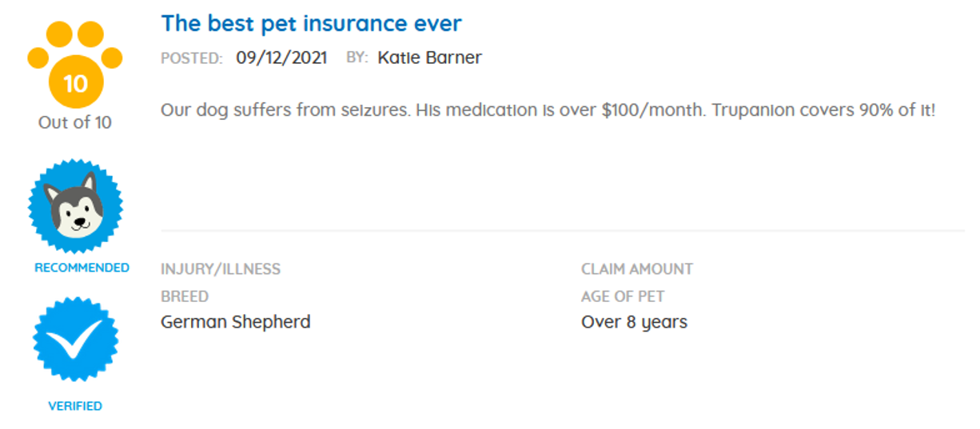Click the posted date 09/12/2021
The height and width of the screenshot is (429, 980).
pyautogui.click(x=281, y=58)
